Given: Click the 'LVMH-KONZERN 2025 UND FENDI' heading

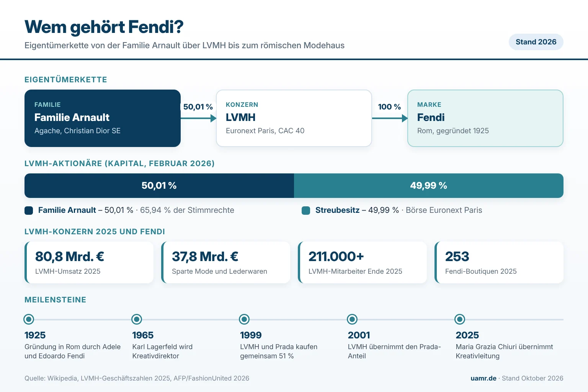Looking at the screenshot, I should [x=95, y=232].
